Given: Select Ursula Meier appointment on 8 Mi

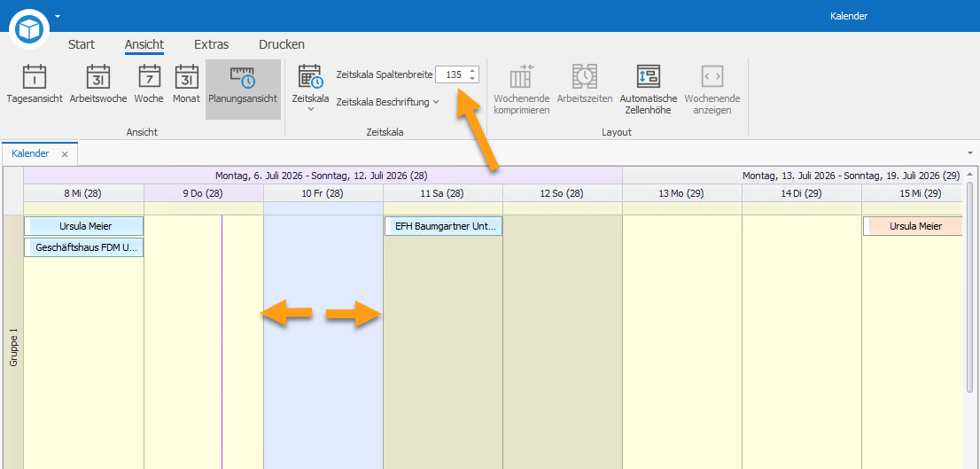Looking at the screenshot, I should [x=84, y=226].
